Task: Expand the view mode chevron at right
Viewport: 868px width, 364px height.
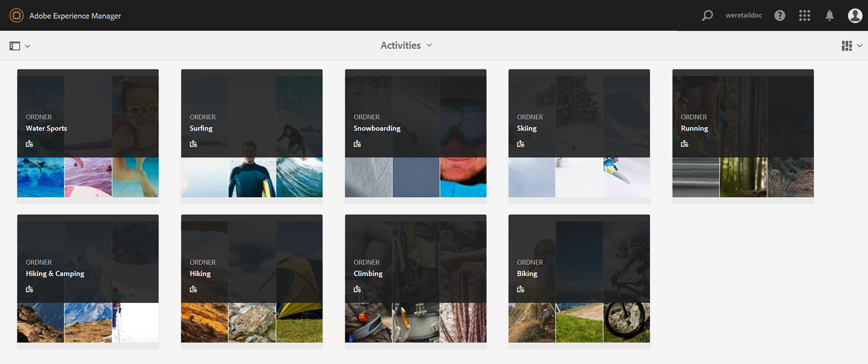Action: 860,46
